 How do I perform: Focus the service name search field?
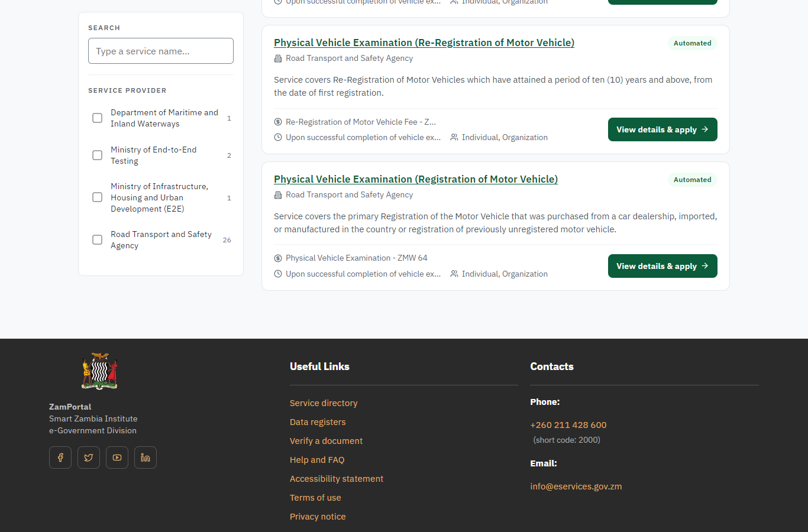coord(161,51)
